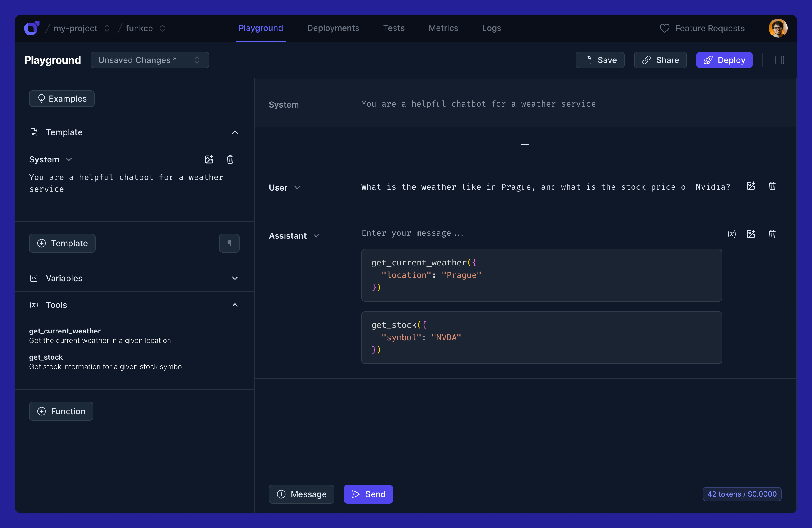Image resolution: width=812 pixels, height=528 pixels.
Task: Collapse the Tools section
Action: point(235,305)
